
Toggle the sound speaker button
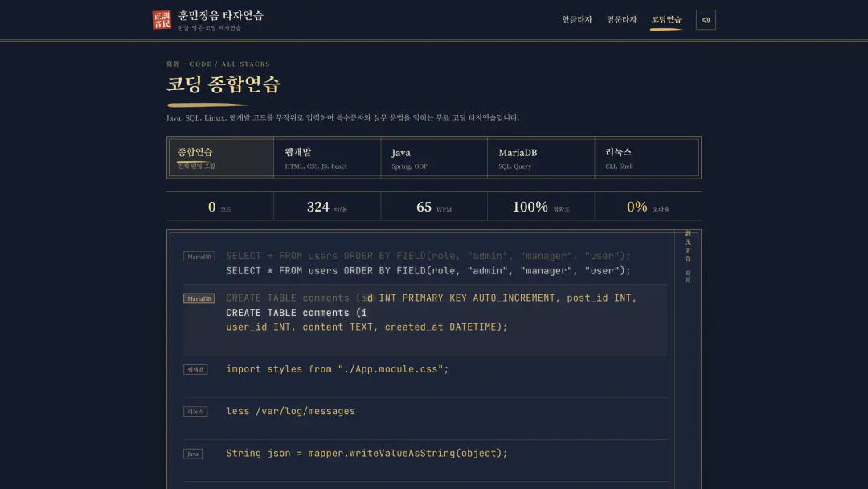(706, 20)
